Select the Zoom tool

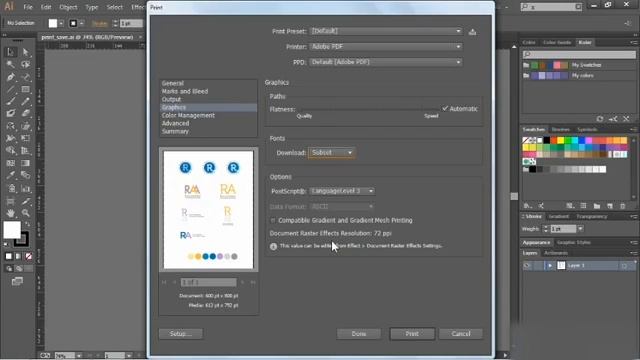[25, 213]
